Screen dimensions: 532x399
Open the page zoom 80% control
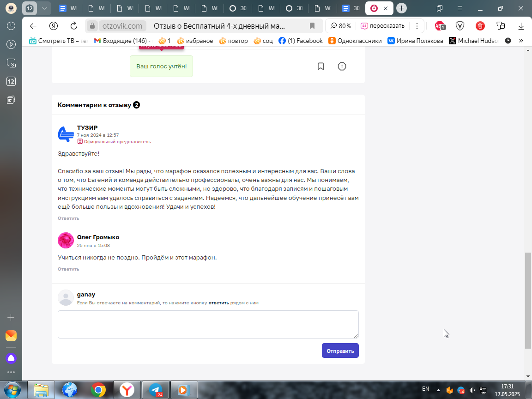tap(341, 26)
